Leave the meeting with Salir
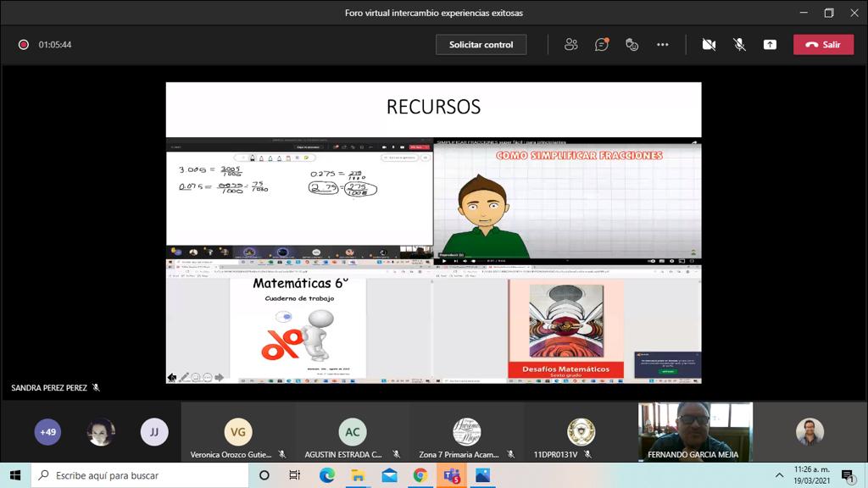The image size is (868, 488). (823, 45)
